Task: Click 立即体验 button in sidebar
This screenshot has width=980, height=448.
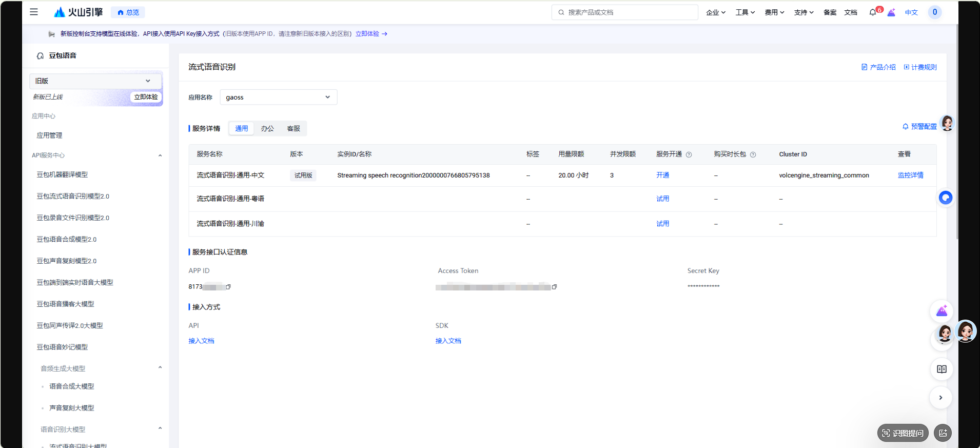Action: [146, 97]
